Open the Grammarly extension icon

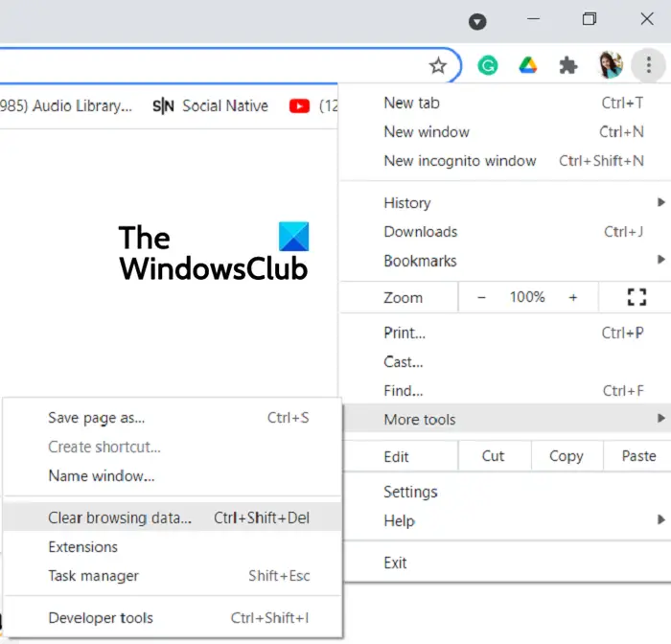pos(487,65)
